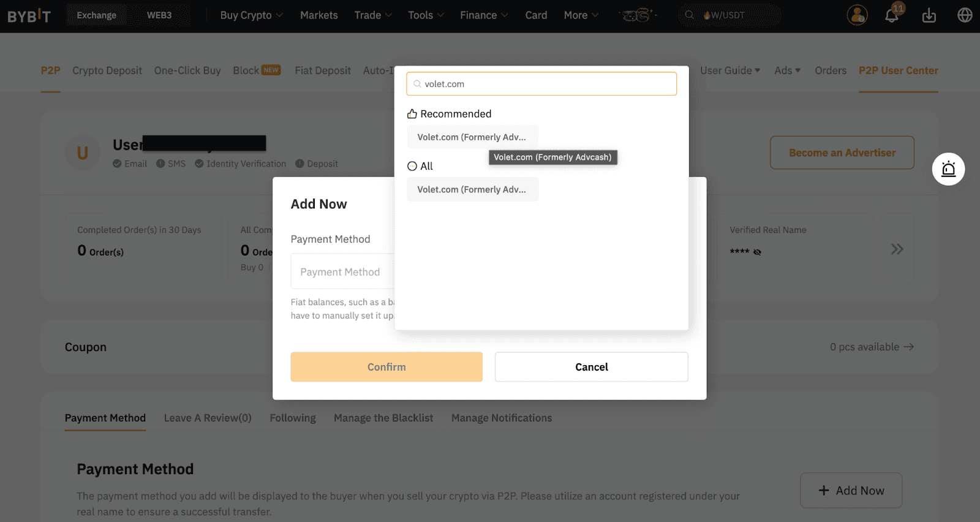Screen dimensions: 980x522
Task: Toggle the hidden real name eye icon
Action: click(757, 252)
